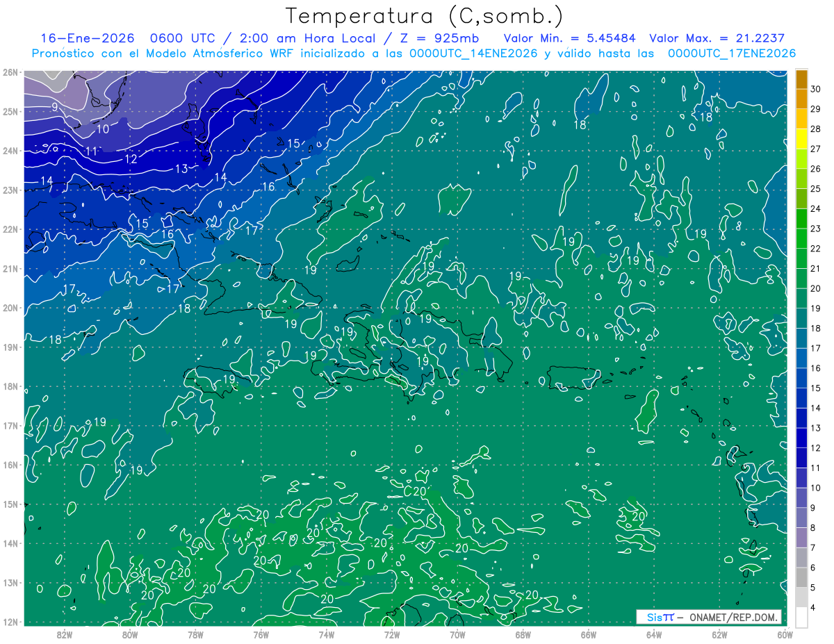This screenshot has width=834, height=644.
Task: Click gray legend swatch between 5 and 6
Action: (x=801, y=578)
